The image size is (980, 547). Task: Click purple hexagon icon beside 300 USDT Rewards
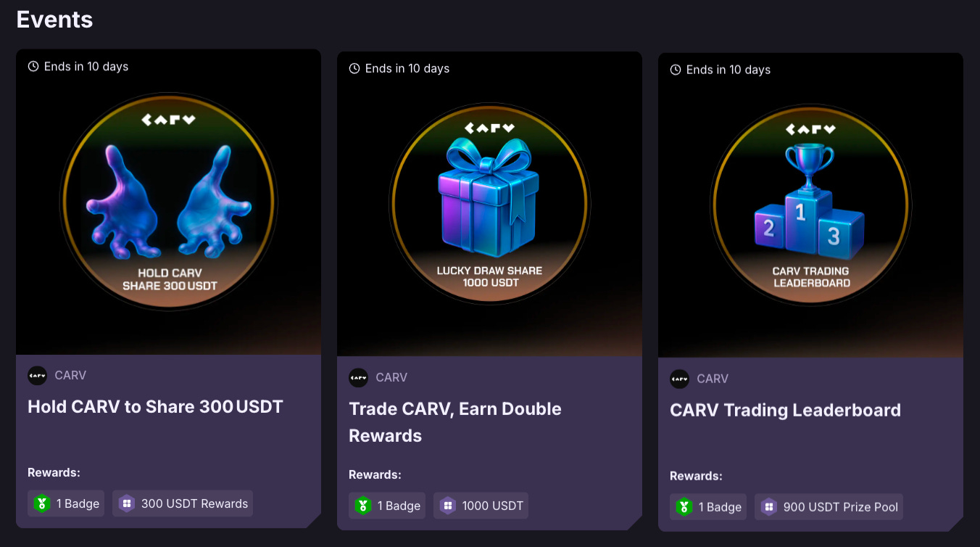click(127, 503)
